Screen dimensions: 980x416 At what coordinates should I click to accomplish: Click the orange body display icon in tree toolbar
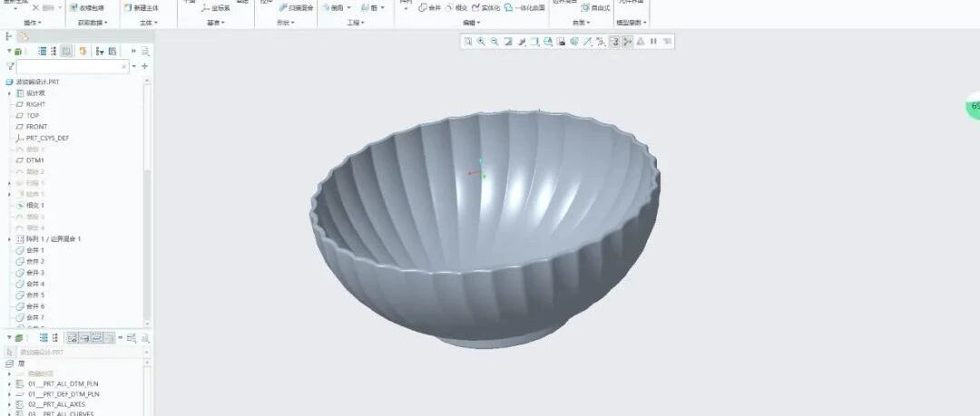[83, 52]
